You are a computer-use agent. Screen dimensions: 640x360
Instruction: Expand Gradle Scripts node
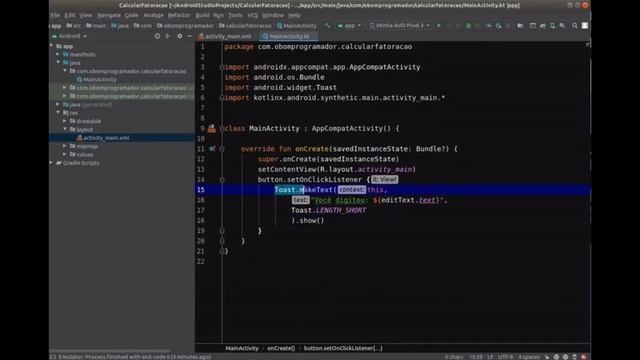tap(51, 162)
